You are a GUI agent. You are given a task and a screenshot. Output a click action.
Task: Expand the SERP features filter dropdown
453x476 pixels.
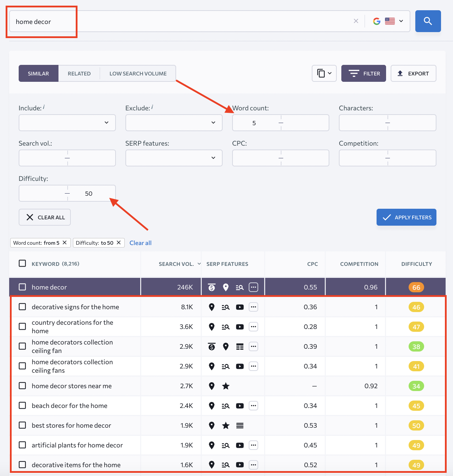174,158
